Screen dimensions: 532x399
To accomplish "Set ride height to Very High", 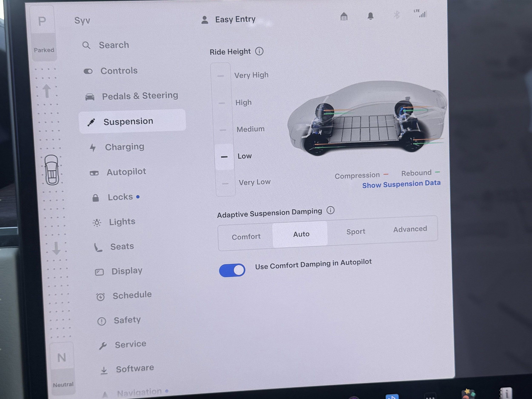I will (251, 75).
